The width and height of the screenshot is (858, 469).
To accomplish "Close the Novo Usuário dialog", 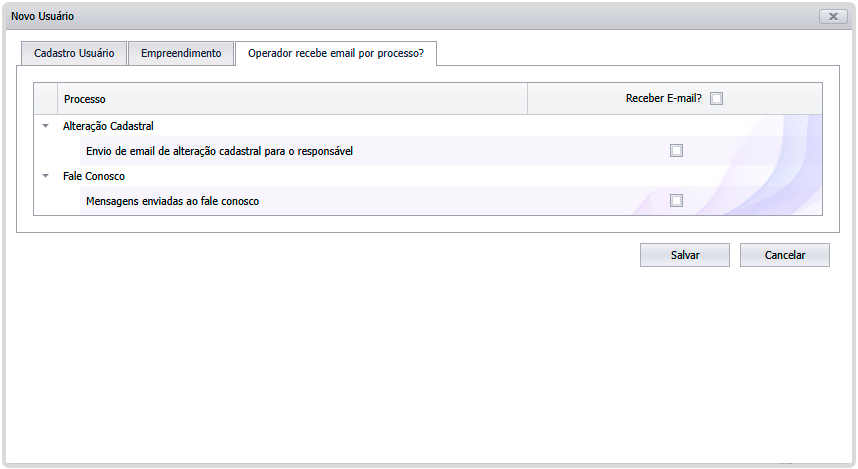I will tap(832, 17).
